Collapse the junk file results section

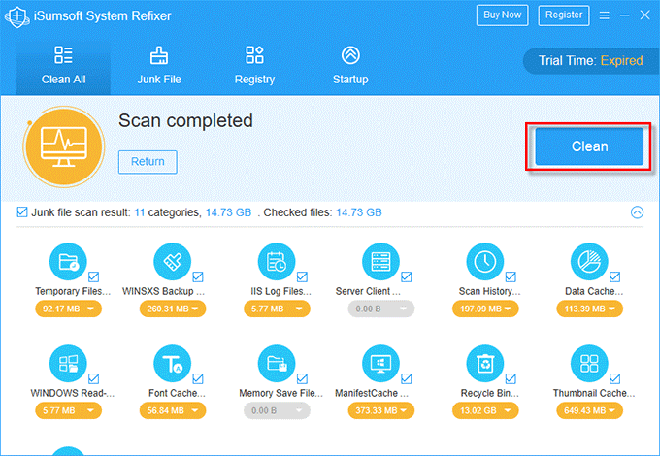[x=637, y=212]
